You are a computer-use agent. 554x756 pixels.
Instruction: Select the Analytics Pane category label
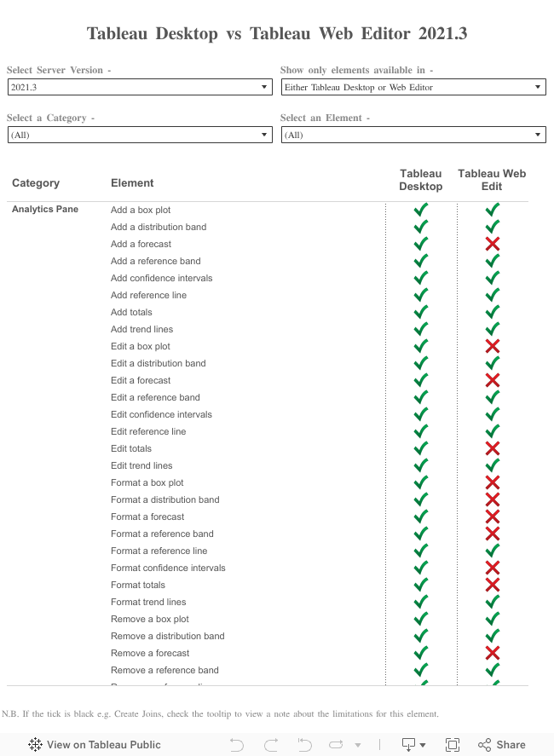(x=45, y=210)
